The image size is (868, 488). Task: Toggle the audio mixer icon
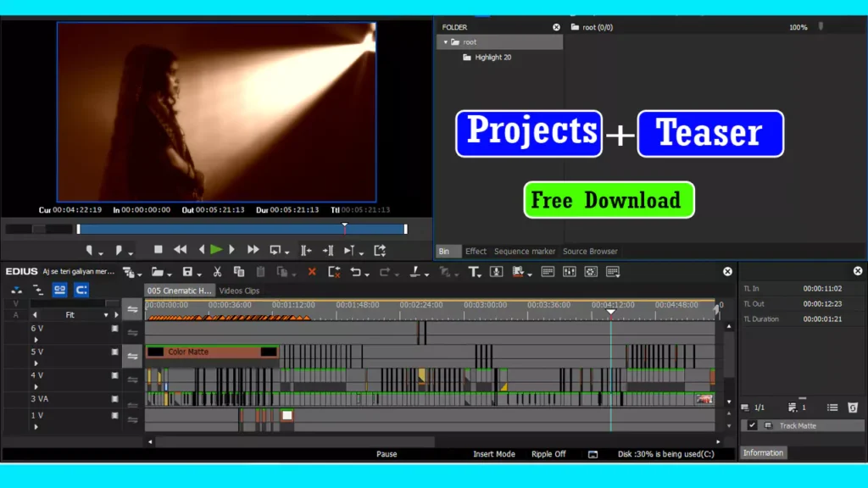click(569, 272)
